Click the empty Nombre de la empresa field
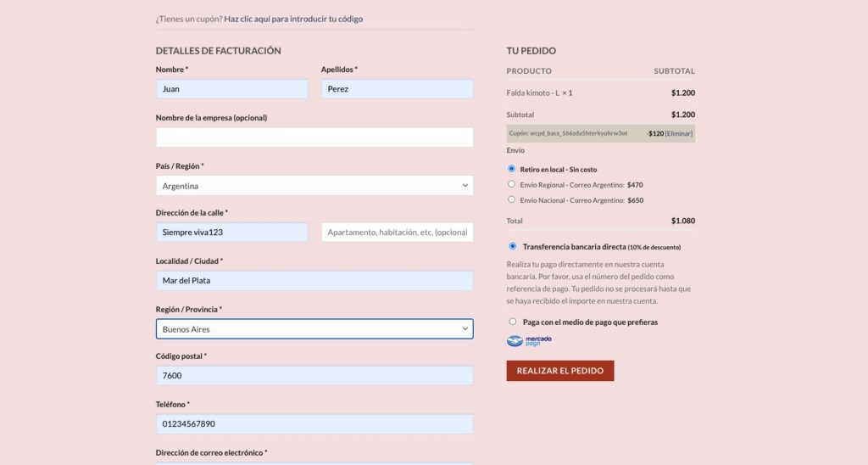Viewport: 868px width, 465px height. (x=314, y=137)
